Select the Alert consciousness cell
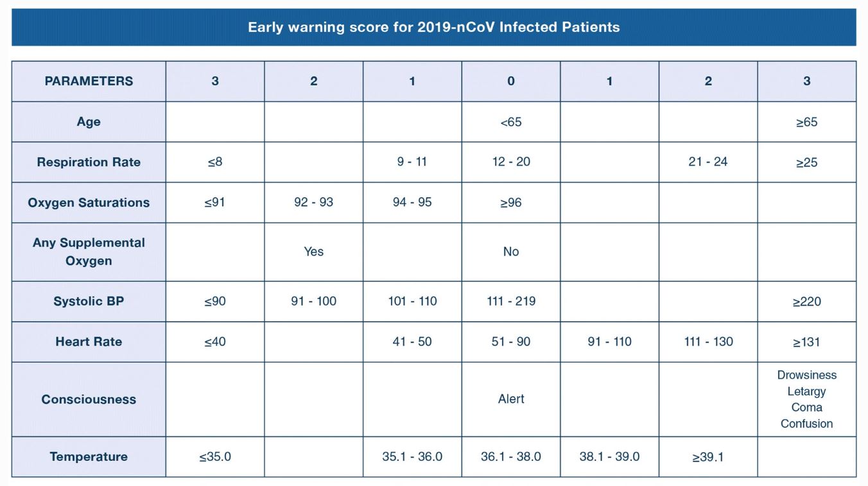The image size is (868, 486). coord(511,399)
